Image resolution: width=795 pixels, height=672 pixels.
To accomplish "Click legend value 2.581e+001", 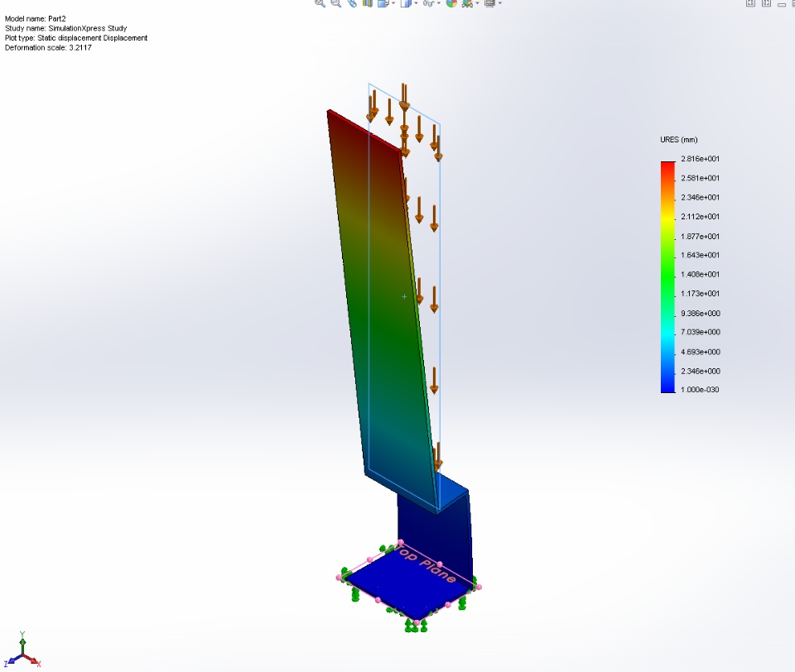I will tap(701, 178).
